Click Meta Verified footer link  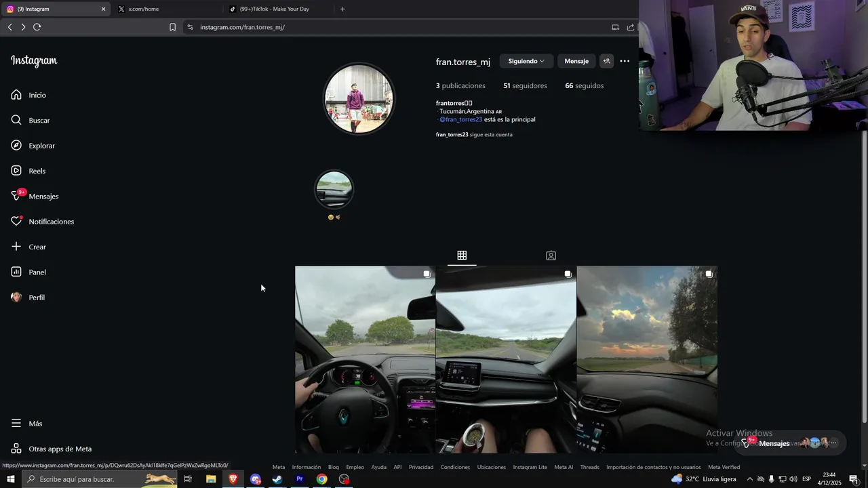click(724, 467)
